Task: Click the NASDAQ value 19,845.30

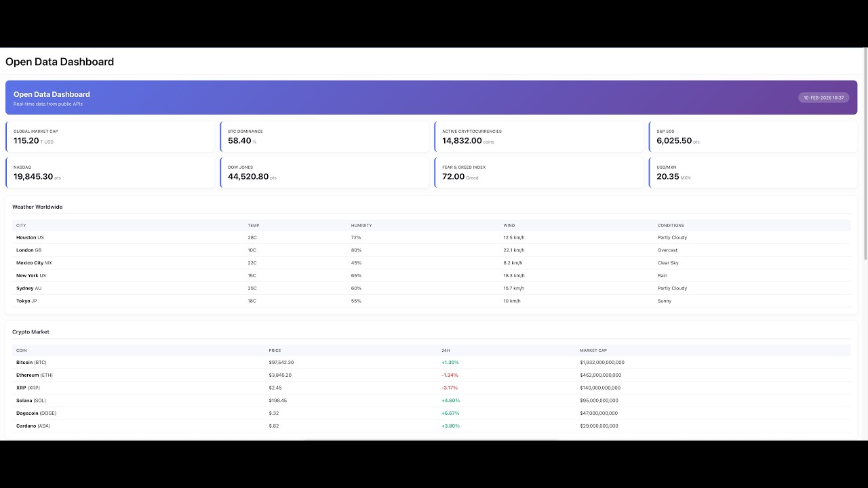Action: [x=33, y=177]
